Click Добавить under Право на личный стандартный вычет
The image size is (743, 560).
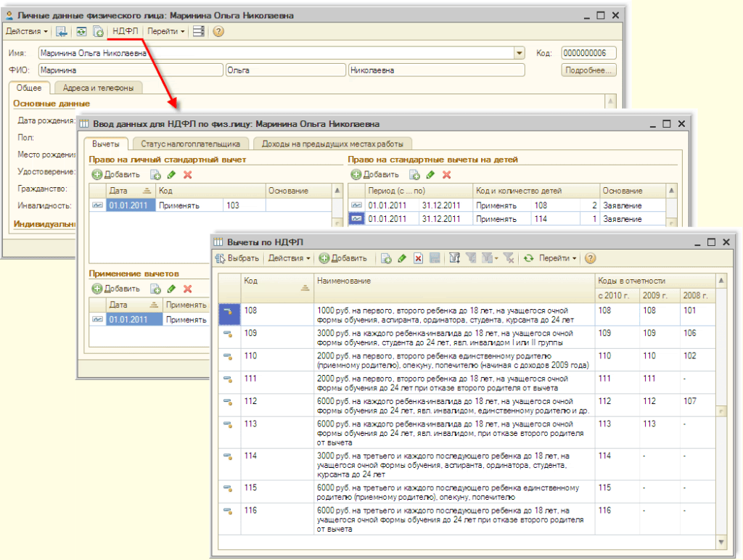pyautogui.click(x=116, y=175)
